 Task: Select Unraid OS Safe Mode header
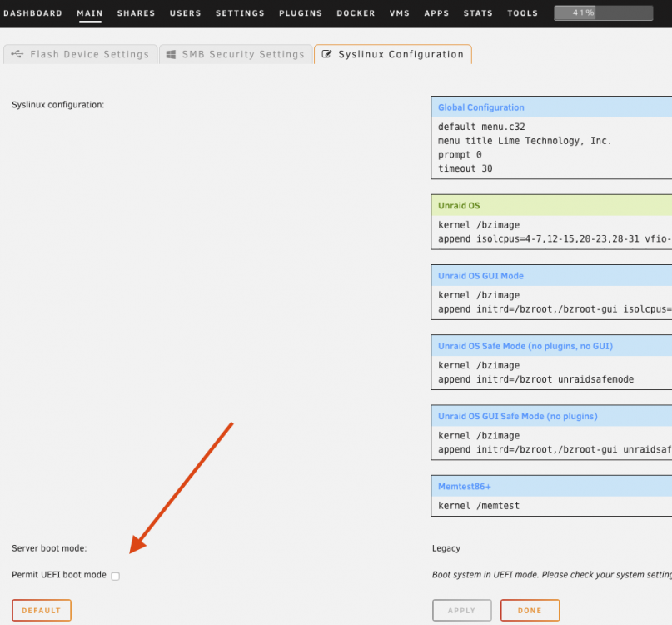click(x=551, y=346)
